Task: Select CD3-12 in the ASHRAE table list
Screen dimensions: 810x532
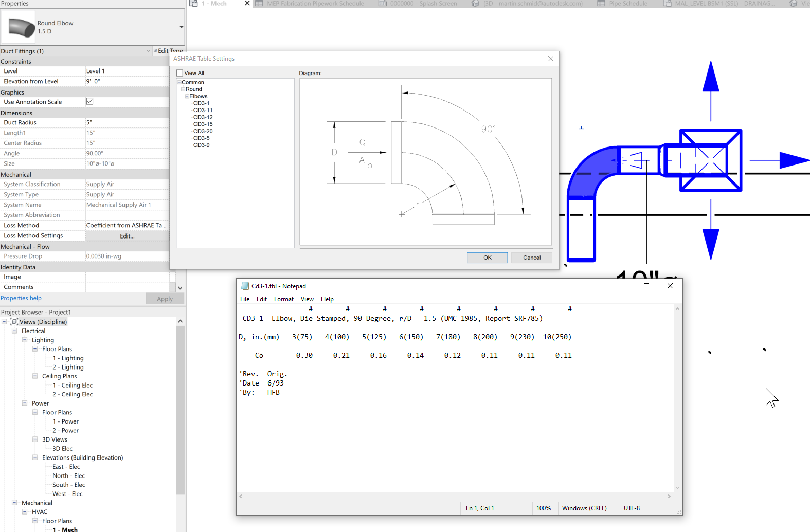Action: click(x=203, y=117)
